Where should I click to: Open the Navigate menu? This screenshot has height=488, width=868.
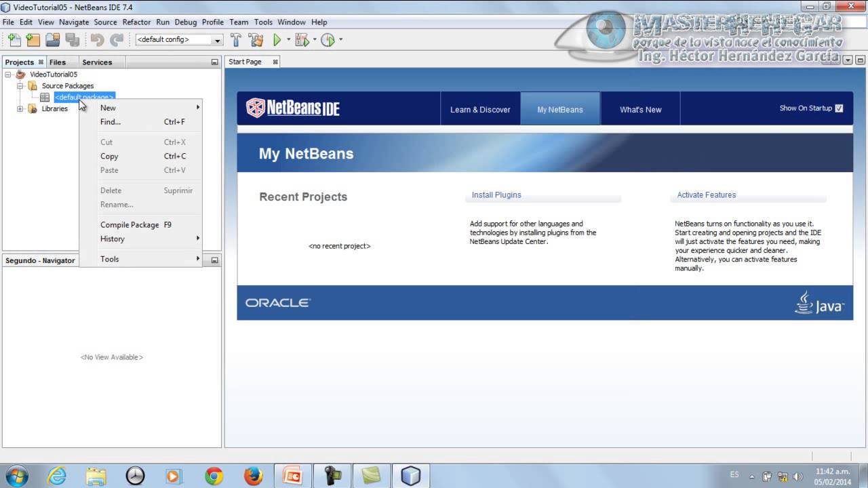coord(74,22)
